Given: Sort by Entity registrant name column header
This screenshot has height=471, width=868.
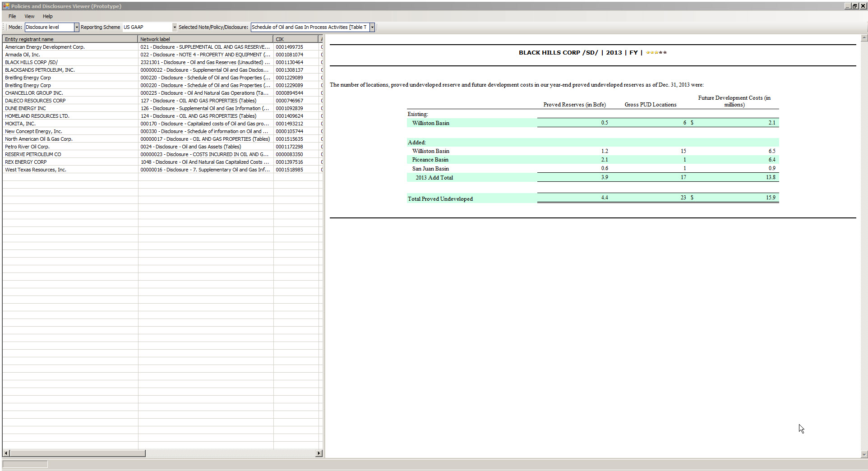Looking at the screenshot, I should [70, 39].
